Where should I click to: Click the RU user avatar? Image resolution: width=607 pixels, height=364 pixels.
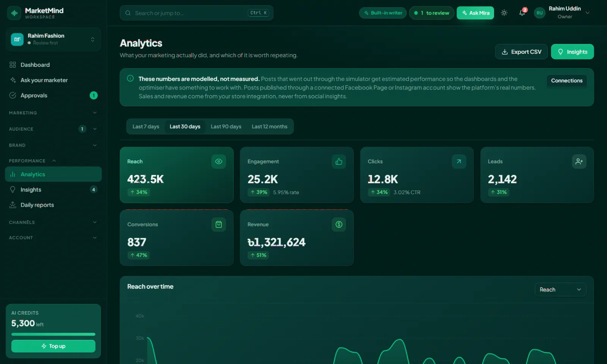point(539,13)
